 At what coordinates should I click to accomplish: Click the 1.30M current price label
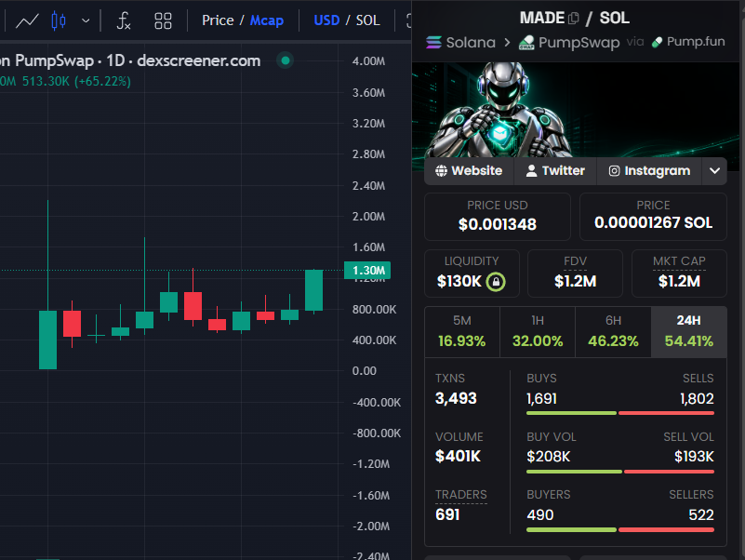pyautogui.click(x=367, y=271)
